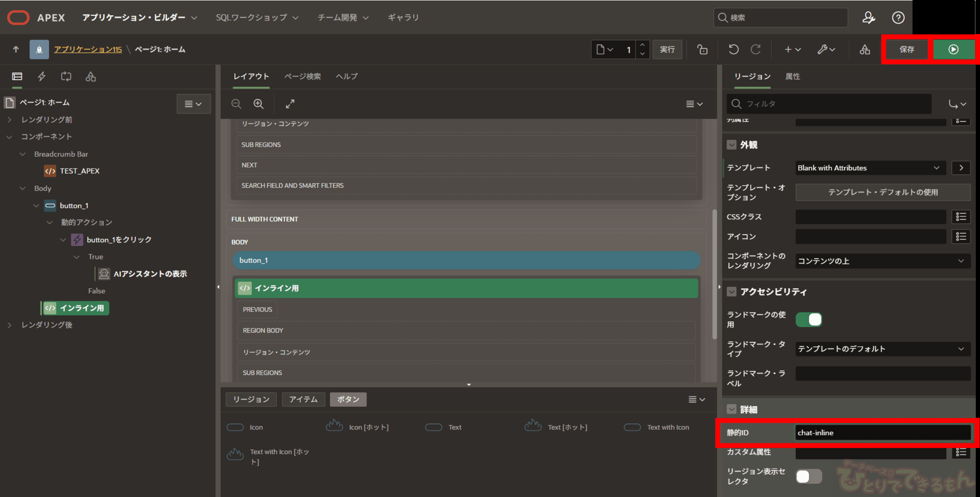
Task: Click the 静的ID field containing chat-inline
Action: click(882, 433)
